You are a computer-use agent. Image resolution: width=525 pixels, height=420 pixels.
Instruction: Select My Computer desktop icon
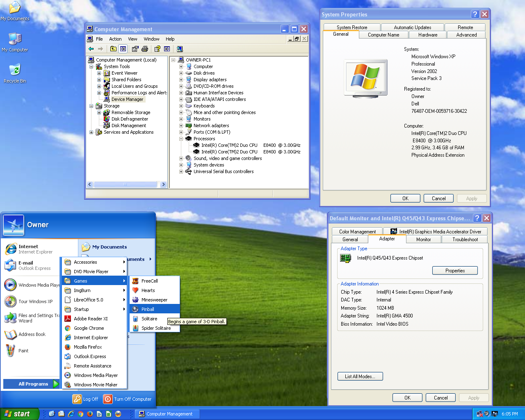point(15,42)
